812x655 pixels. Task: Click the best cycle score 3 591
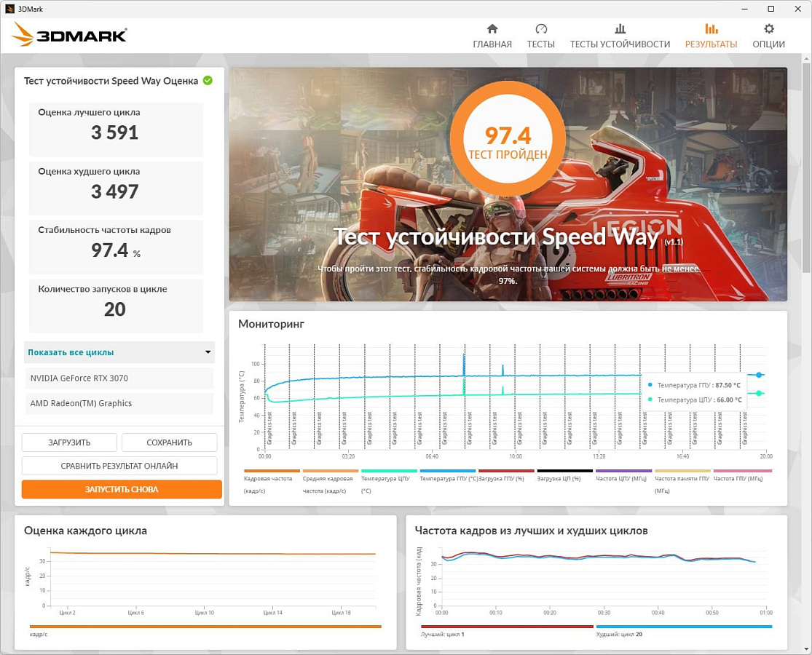(115, 133)
